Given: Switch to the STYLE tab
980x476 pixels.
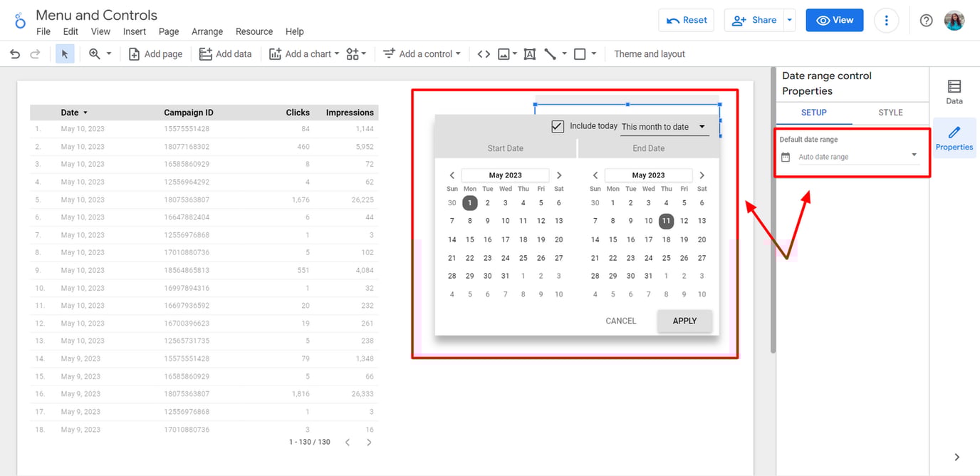Looking at the screenshot, I should [x=889, y=113].
